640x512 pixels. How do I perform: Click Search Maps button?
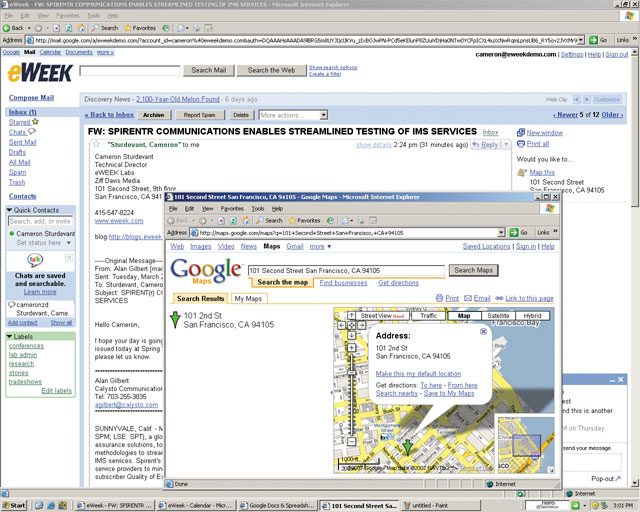[473, 270]
